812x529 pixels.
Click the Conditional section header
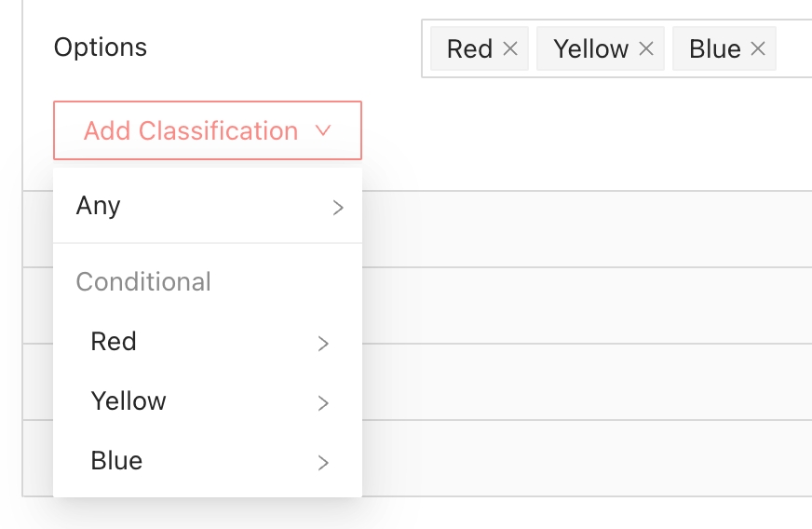143,282
